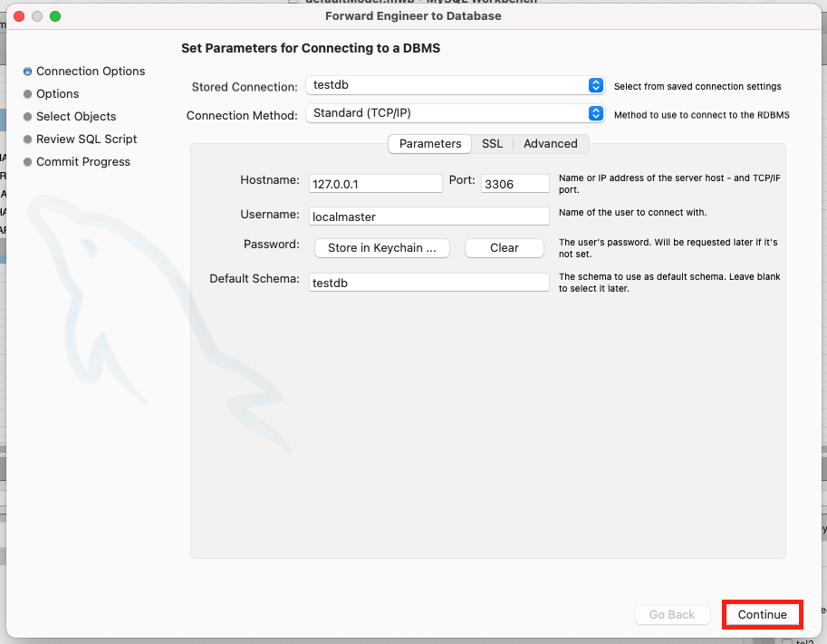Click the Clear password button
The height and width of the screenshot is (644, 827).
[505, 248]
